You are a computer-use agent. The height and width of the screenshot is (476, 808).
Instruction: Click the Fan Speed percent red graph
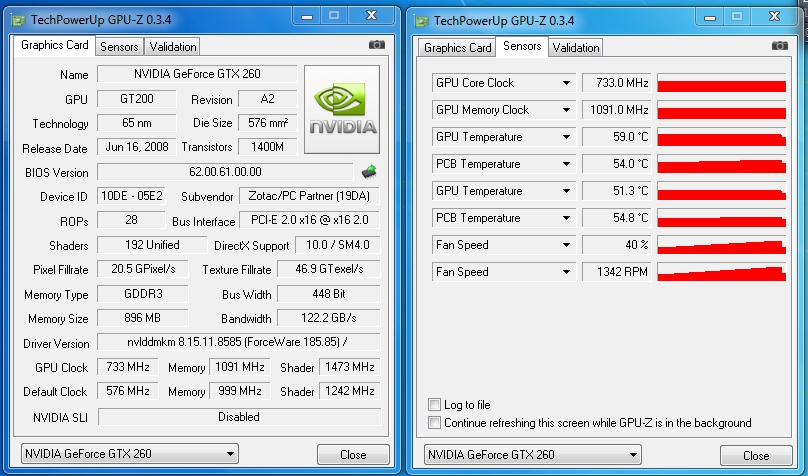(x=721, y=245)
